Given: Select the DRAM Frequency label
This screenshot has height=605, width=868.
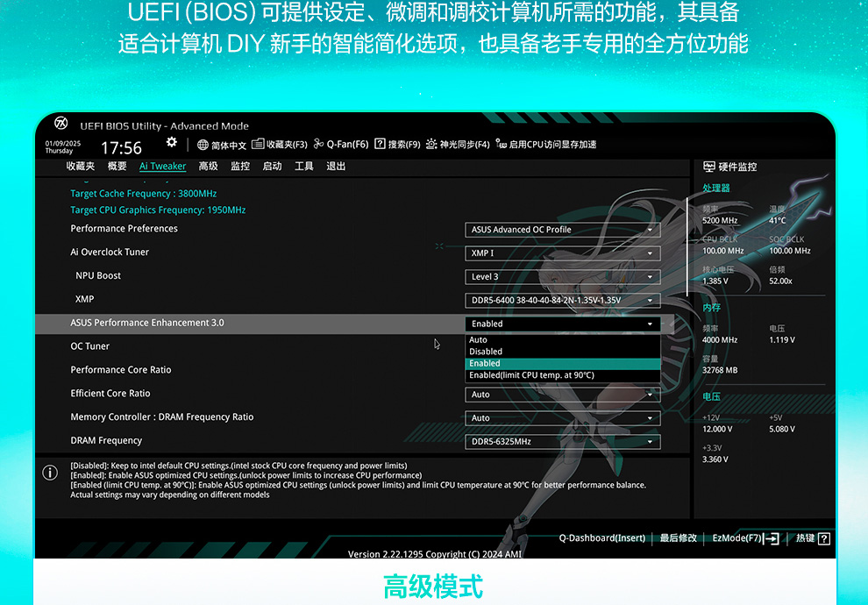Looking at the screenshot, I should tap(106, 441).
